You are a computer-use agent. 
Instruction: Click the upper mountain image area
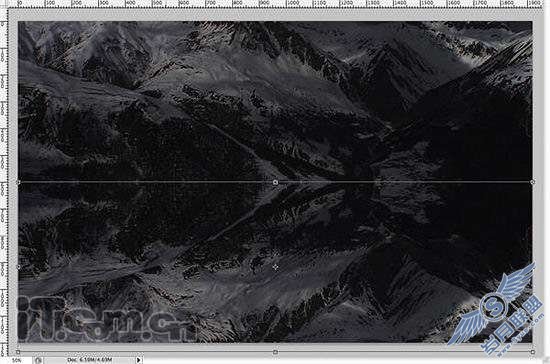tap(275, 101)
